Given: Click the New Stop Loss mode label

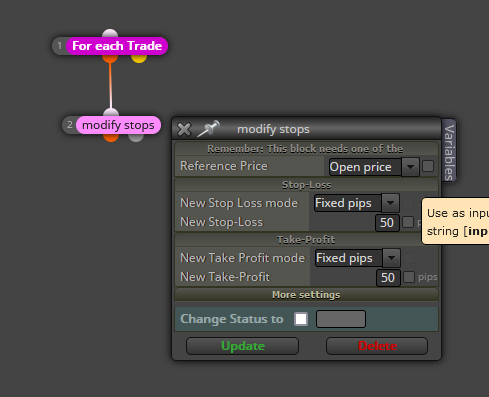Looking at the screenshot, I should (239, 203).
